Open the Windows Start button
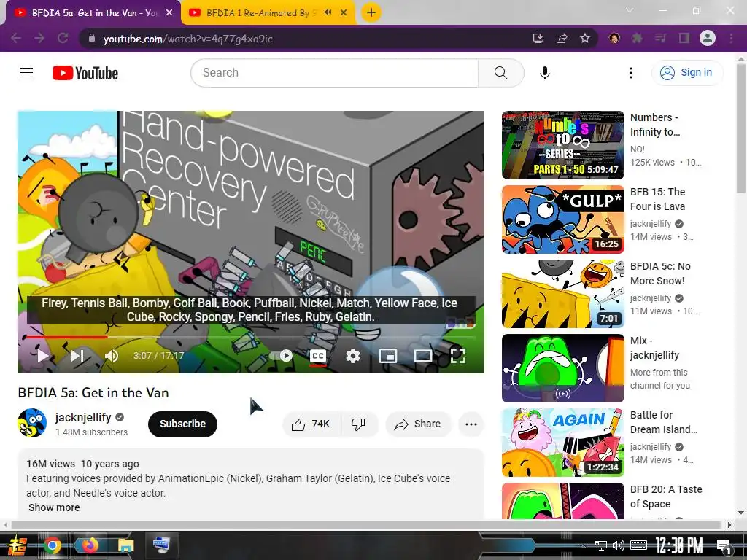747x560 pixels. (x=17, y=545)
